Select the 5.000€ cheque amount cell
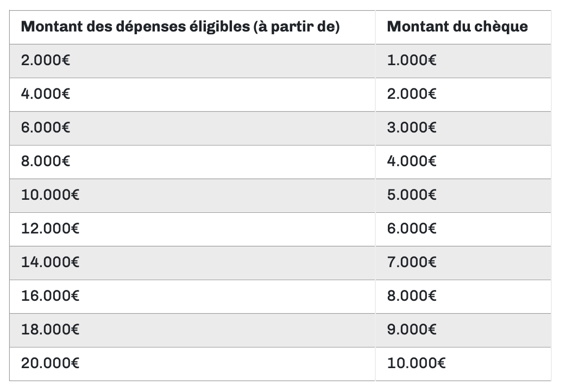 pyautogui.click(x=412, y=195)
